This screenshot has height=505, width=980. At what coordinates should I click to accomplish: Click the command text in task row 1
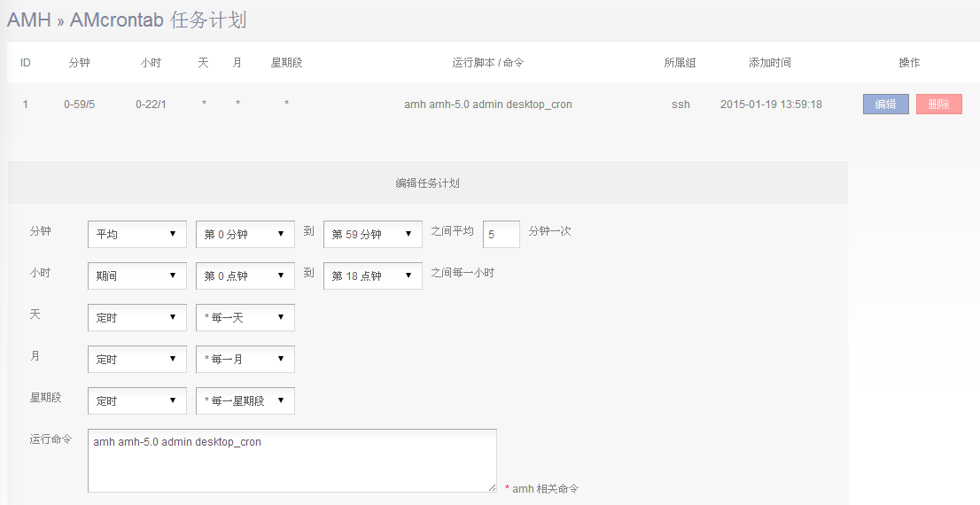(487, 105)
